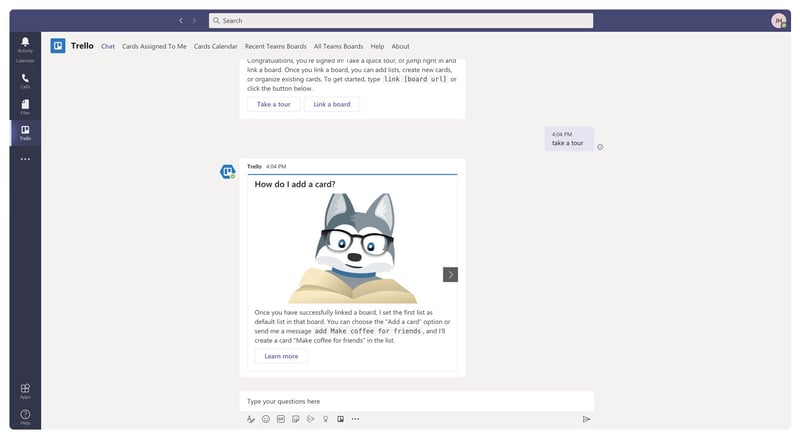Viewport: 800px width, 439px height.
Task: Advance carousel with the next arrow
Action: [x=450, y=274]
